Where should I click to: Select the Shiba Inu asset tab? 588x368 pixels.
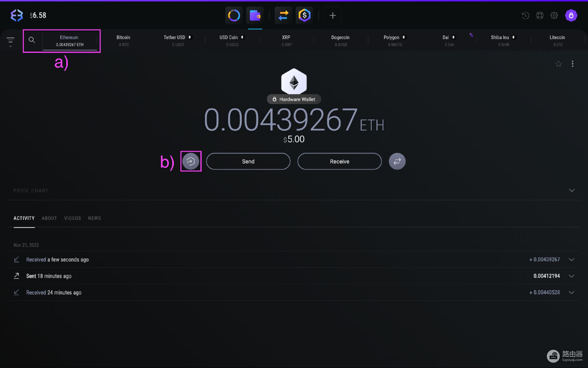503,41
